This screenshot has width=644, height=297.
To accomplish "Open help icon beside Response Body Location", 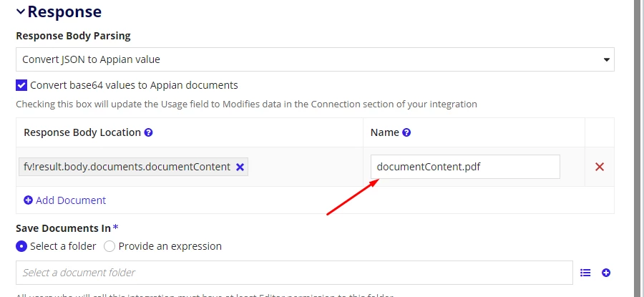I will point(149,132).
